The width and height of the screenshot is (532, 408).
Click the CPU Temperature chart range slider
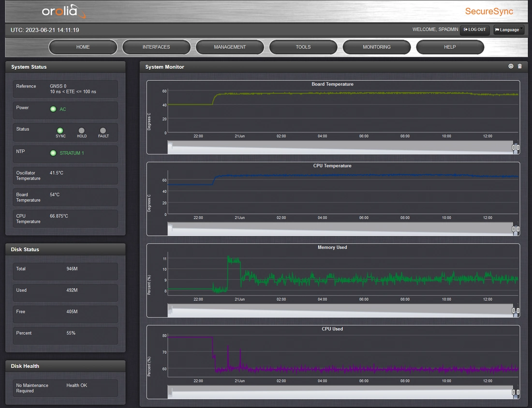[x=343, y=229]
